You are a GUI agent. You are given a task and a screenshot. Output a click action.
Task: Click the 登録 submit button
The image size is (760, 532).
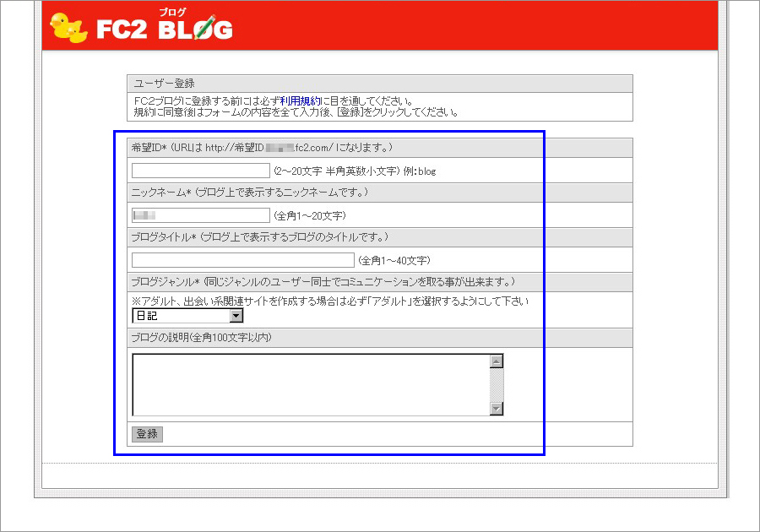point(147,434)
